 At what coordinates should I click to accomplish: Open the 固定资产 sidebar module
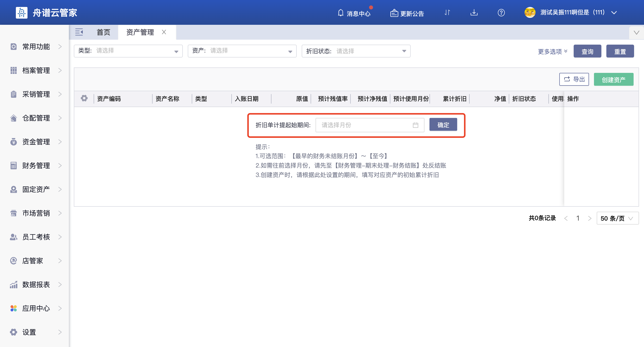(35, 189)
